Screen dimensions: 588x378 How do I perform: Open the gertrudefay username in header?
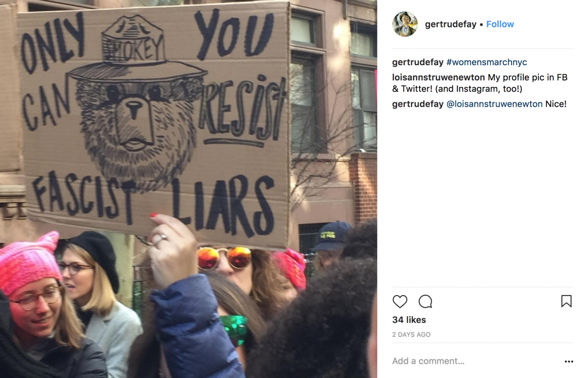click(451, 24)
